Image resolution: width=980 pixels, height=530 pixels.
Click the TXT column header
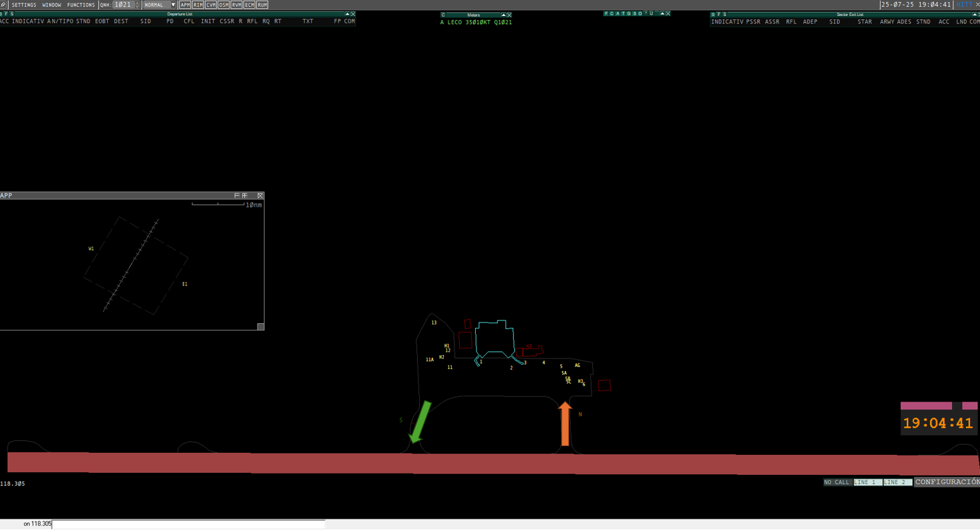tap(307, 21)
